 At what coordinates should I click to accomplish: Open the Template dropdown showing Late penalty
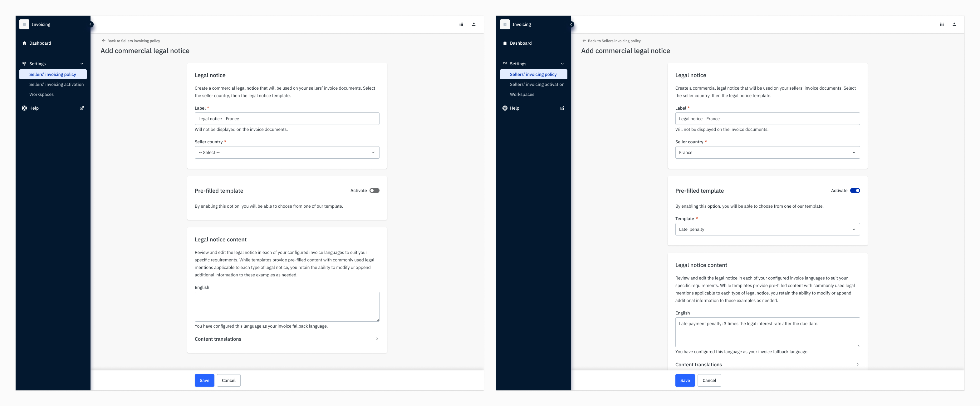point(767,229)
